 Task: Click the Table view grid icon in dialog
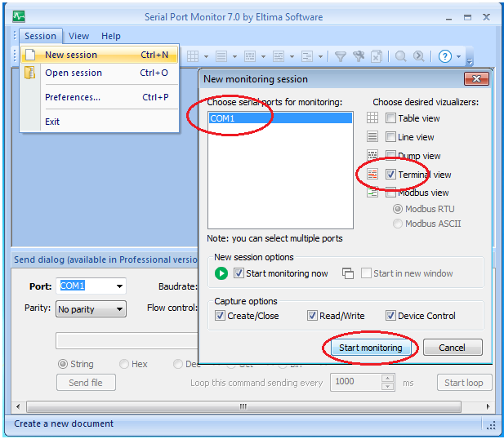pos(372,118)
